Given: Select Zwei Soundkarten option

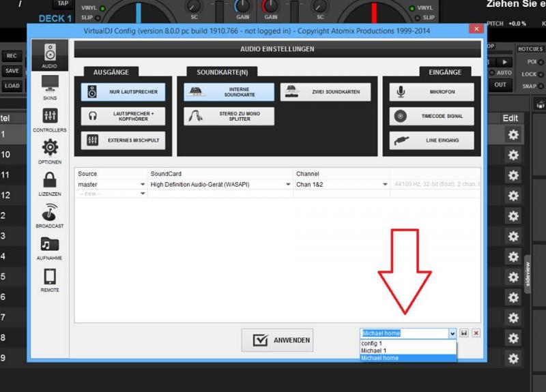Looking at the screenshot, I should coord(326,92).
